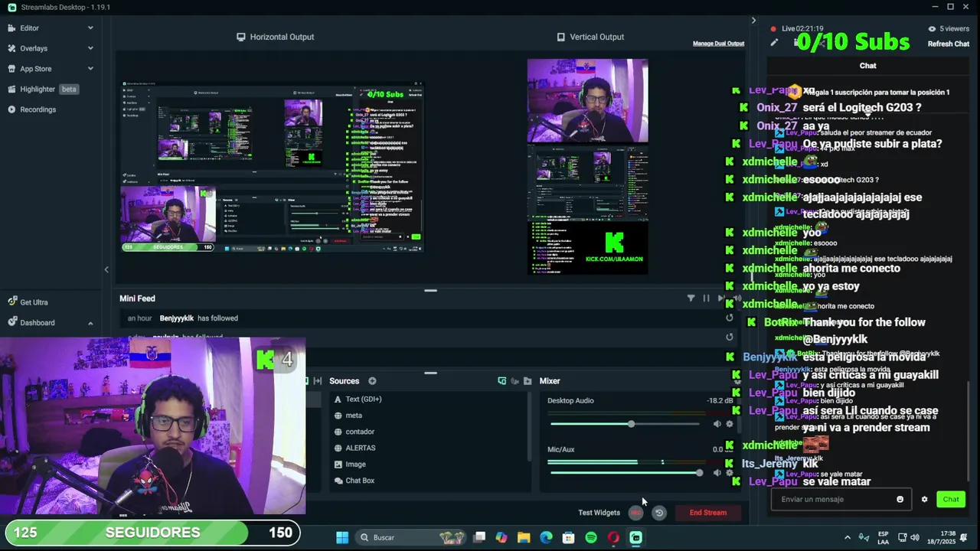
Task: Select the Chat tab
Action: pos(867,66)
